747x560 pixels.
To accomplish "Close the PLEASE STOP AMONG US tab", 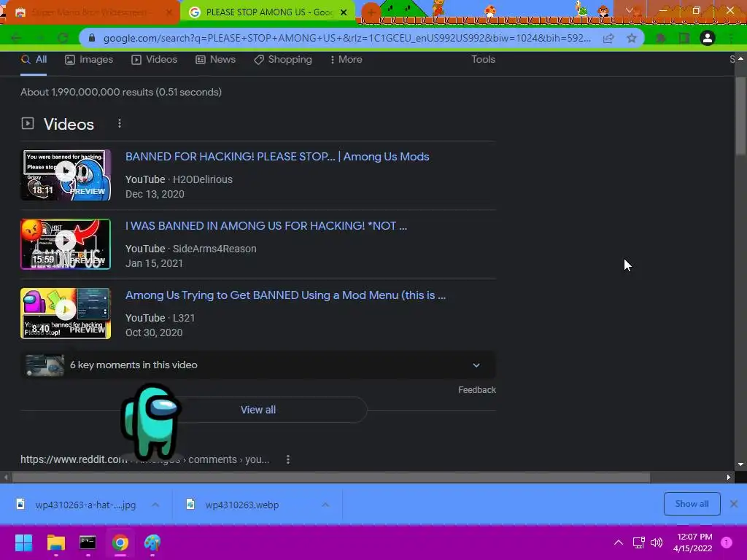I will click(344, 12).
